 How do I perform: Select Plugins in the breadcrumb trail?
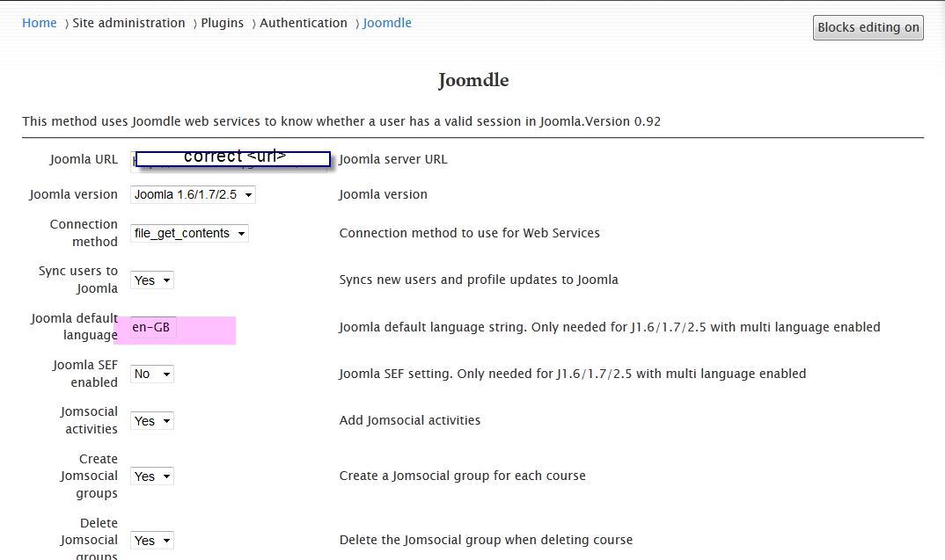click(222, 23)
